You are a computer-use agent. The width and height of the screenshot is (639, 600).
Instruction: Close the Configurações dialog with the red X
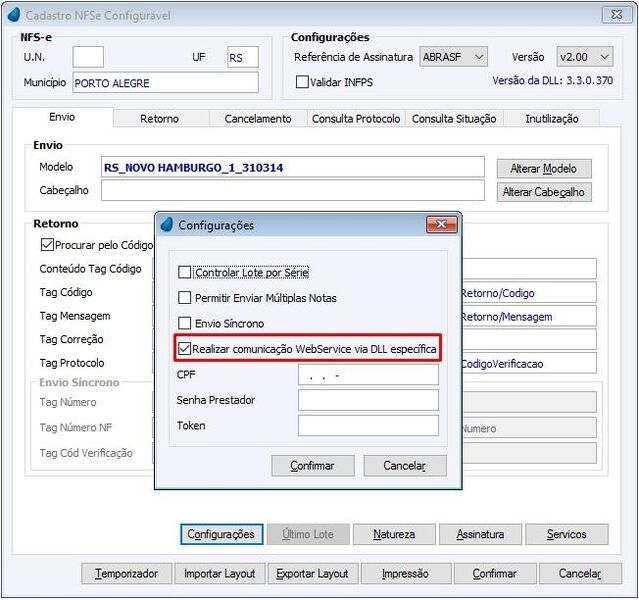point(441,224)
